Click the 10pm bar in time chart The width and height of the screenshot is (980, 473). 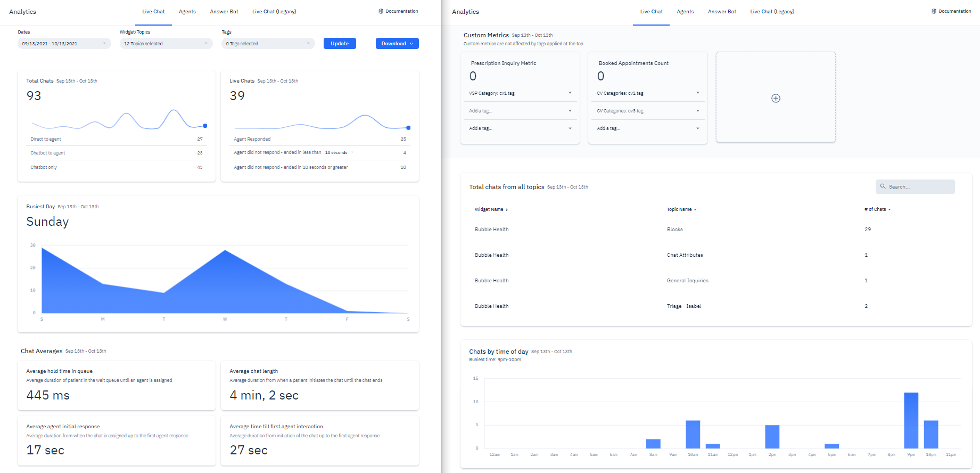(x=930, y=435)
